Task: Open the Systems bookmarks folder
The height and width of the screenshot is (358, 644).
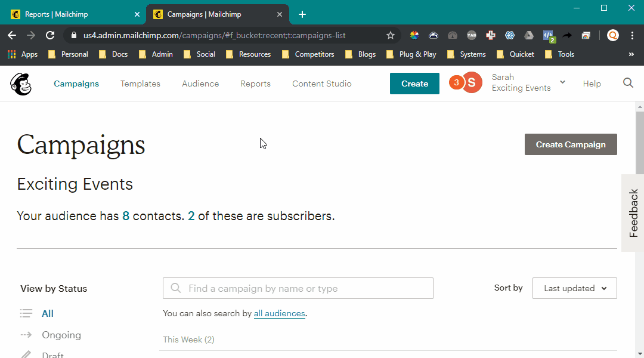Action: (x=466, y=54)
